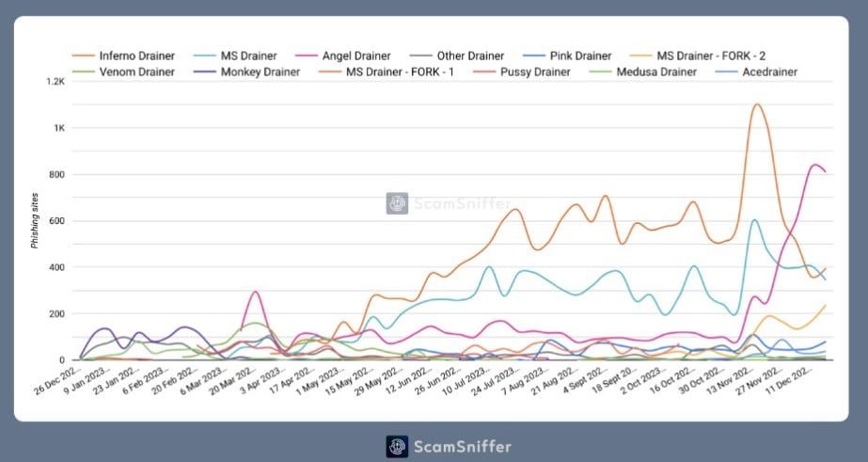Click the ScamSniffer watermark icon in chart center
Screen dimensions: 868x462
[397, 203]
